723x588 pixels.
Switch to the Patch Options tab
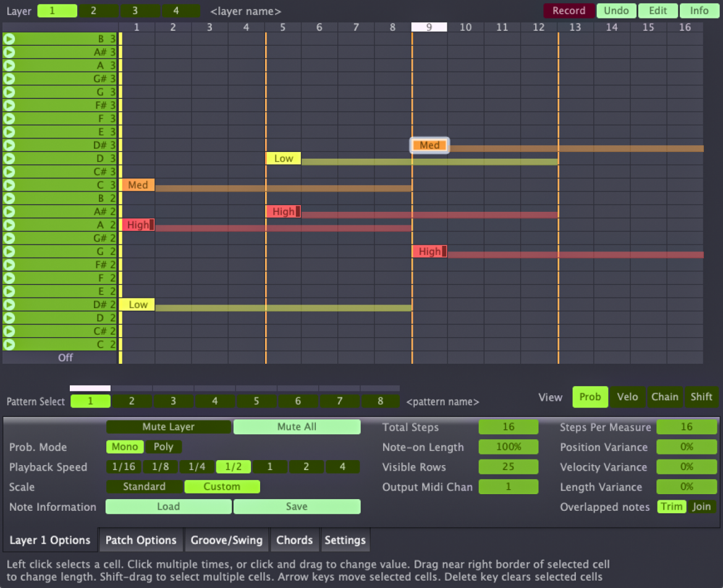pyautogui.click(x=141, y=540)
